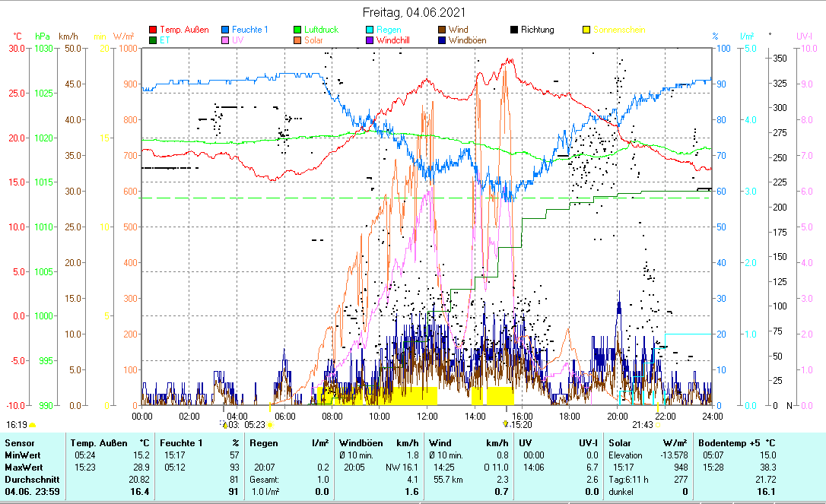Screen dimensions: 826x504
Task: Toggle the Windchill legend entry
Action: 392,40
